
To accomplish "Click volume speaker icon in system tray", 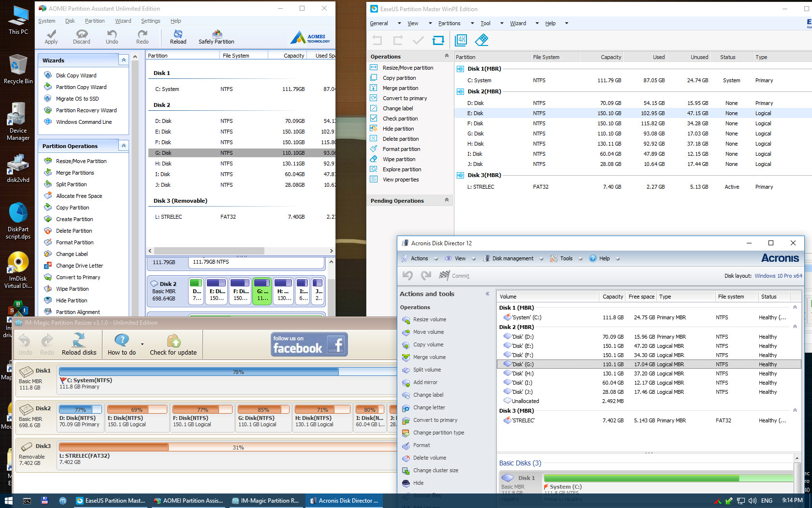I will point(752,501).
